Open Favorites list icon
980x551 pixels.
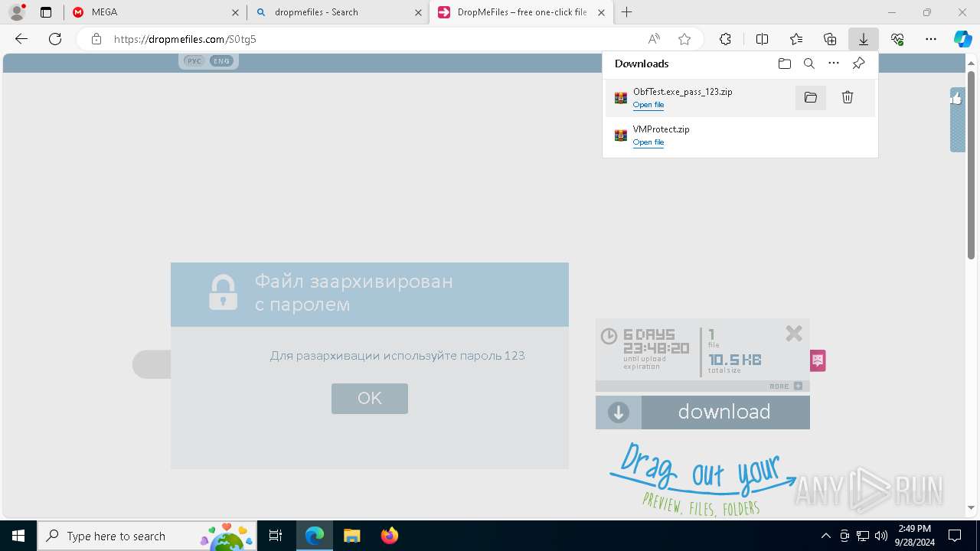[796, 39]
